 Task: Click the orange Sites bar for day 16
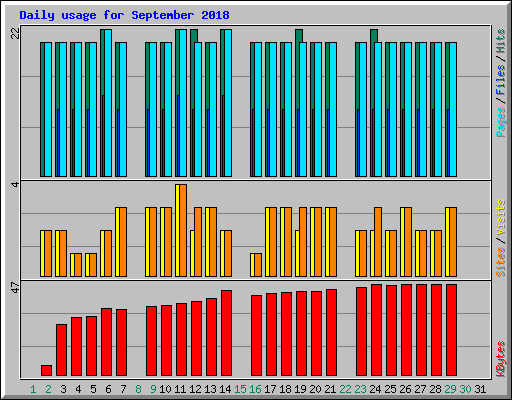tap(258, 265)
